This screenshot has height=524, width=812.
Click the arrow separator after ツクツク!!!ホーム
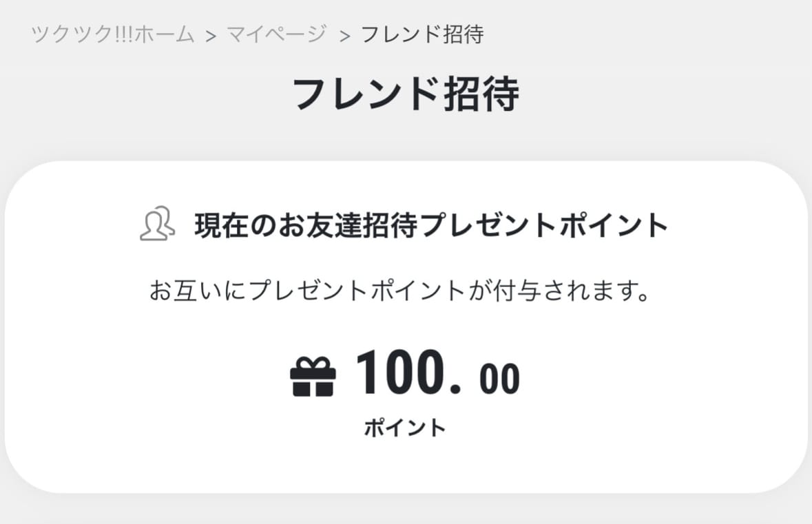point(211,36)
